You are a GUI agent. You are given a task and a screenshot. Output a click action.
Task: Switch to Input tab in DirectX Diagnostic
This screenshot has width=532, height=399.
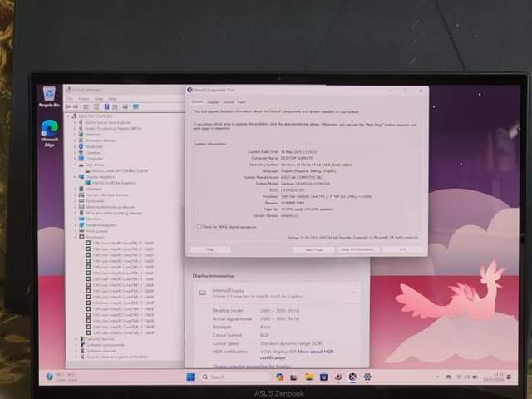241,101
